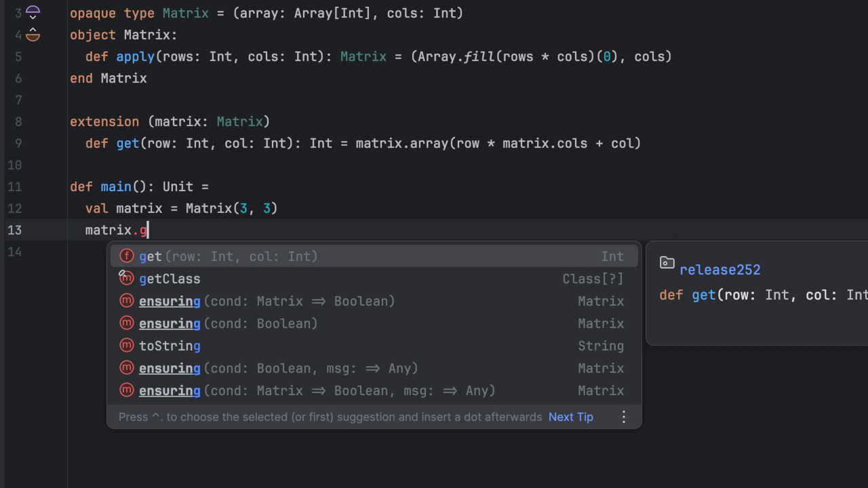Open the completion popup three-dot options menu

[624, 417]
